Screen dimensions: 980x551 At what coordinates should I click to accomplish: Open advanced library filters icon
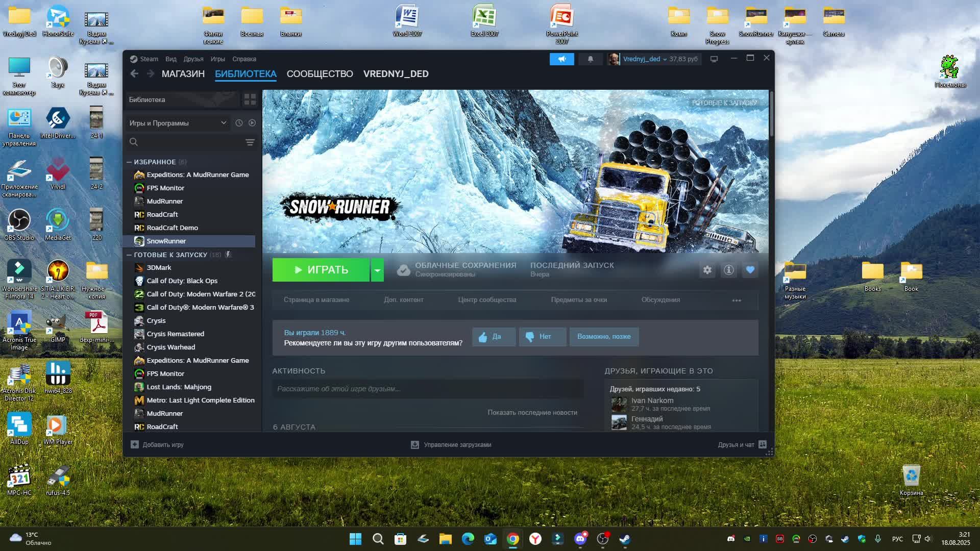point(250,142)
